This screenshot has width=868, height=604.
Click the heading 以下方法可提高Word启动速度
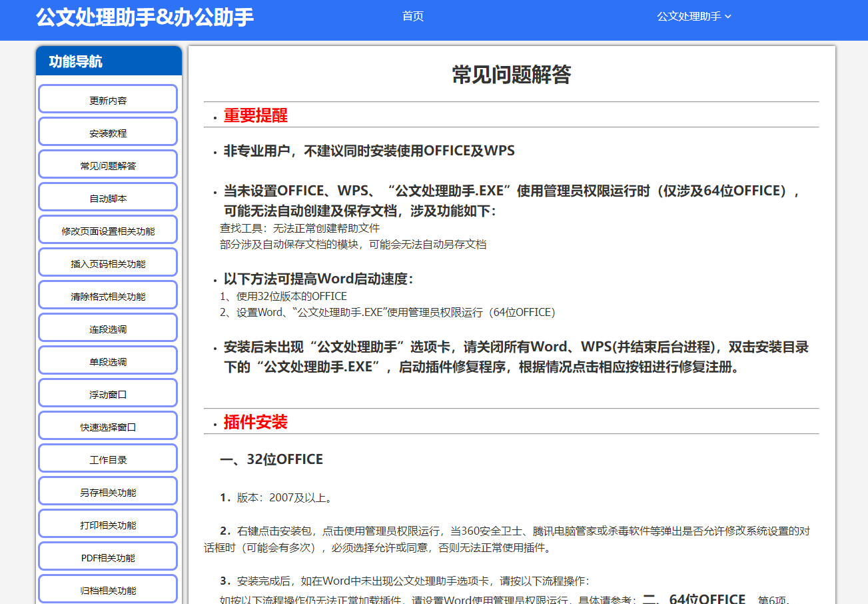[x=318, y=279]
